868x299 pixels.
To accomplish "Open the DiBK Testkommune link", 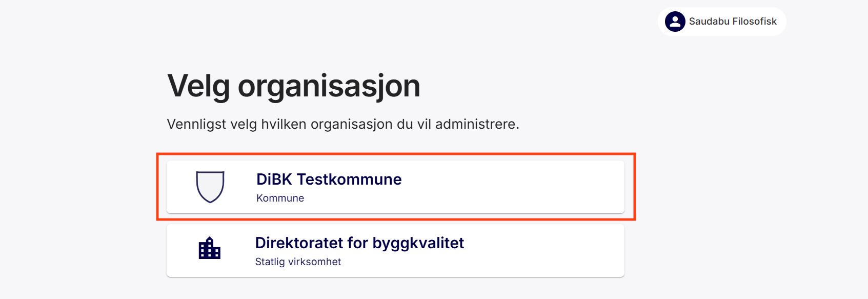I will (329, 180).
